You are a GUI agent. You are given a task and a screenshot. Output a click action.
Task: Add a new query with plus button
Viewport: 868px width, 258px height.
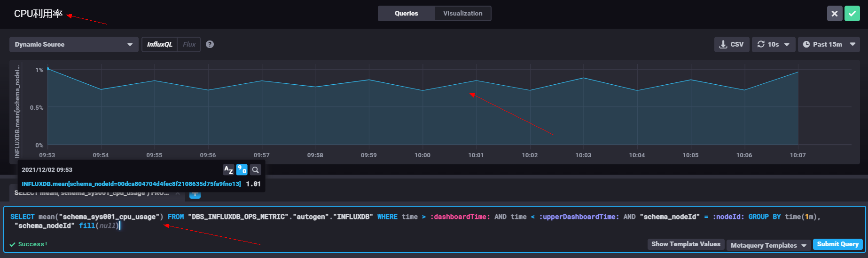[x=195, y=194]
